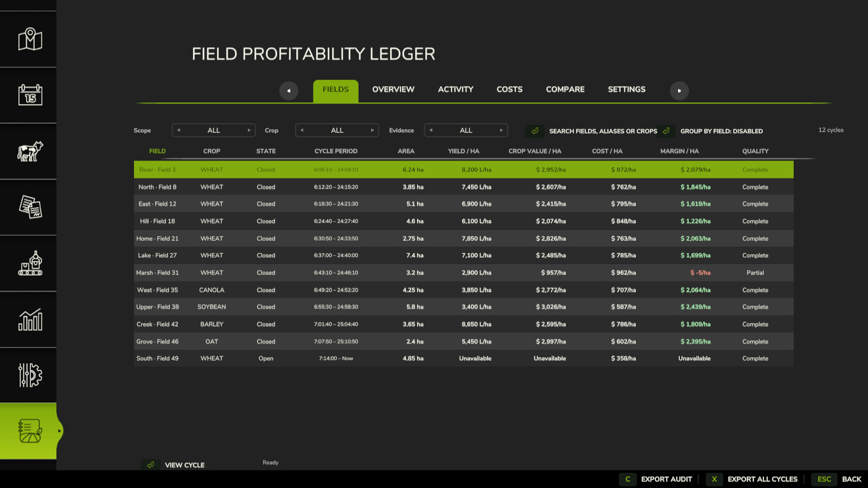The image size is (868, 488).
Task: Select the Home · Field 21 row
Action: coord(464,239)
